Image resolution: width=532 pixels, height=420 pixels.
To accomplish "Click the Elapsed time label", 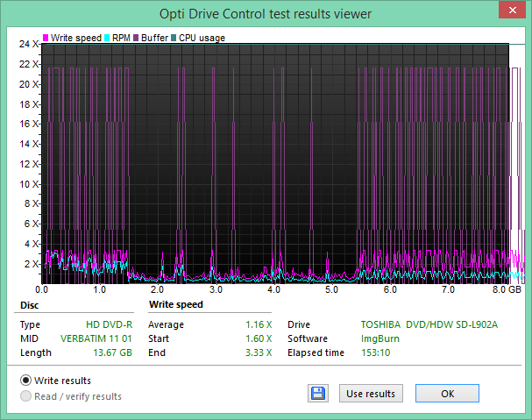I will pos(316,352).
